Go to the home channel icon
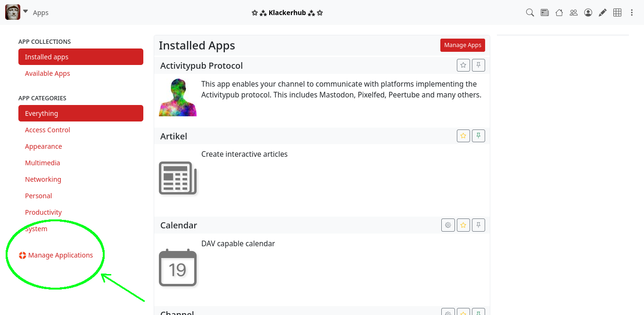Screen dimensions: 644x315 (x=559, y=13)
